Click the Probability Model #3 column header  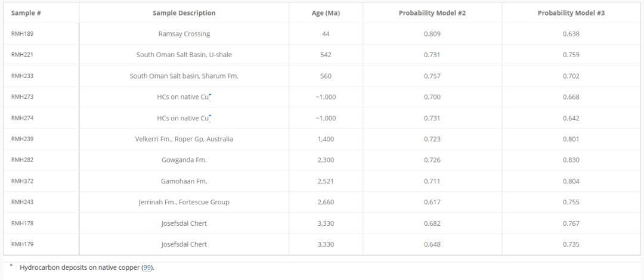tap(571, 13)
